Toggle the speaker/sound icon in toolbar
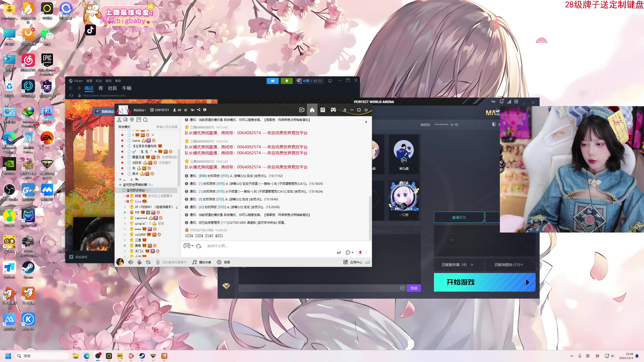The image size is (644, 362). (131, 262)
